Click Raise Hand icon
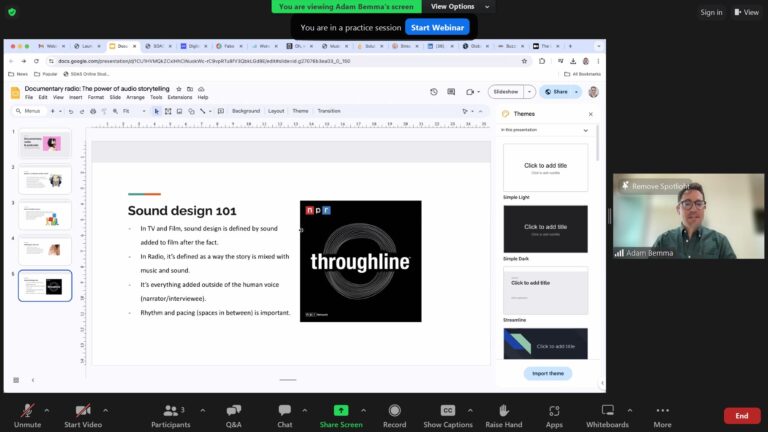The width and height of the screenshot is (768, 432). click(504, 410)
